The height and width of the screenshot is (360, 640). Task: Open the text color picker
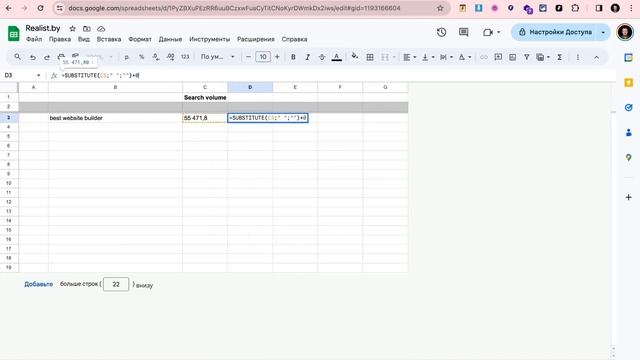337,57
